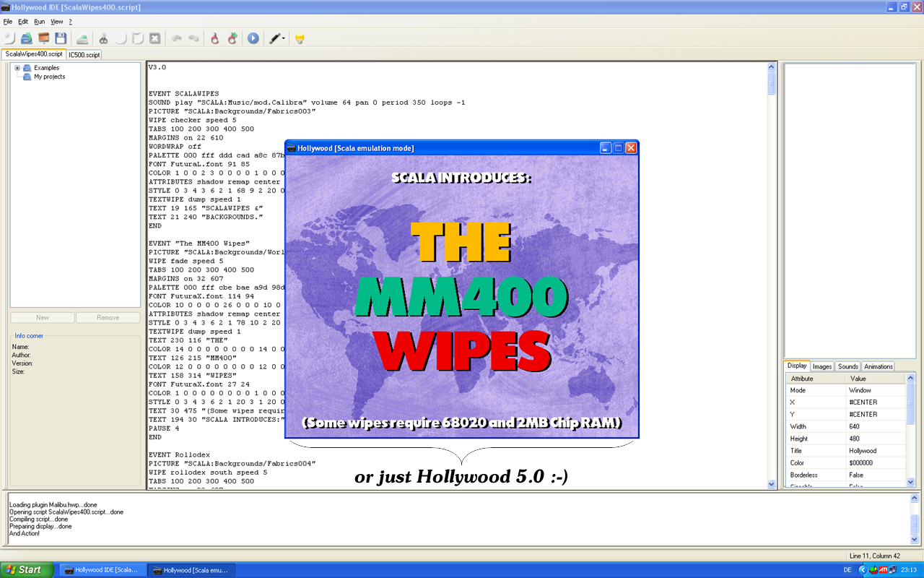
Task: Open the Sounds tab
Action: (848, 366)
